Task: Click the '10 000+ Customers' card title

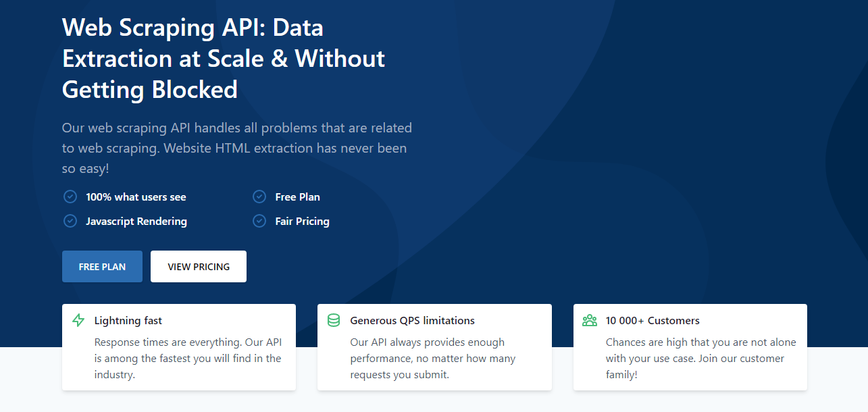Action: click(653, 321)
